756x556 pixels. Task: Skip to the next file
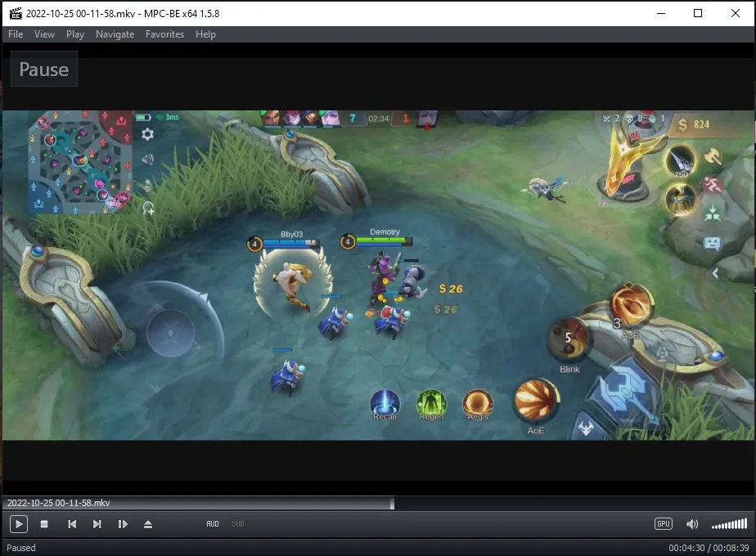(97, 524)
